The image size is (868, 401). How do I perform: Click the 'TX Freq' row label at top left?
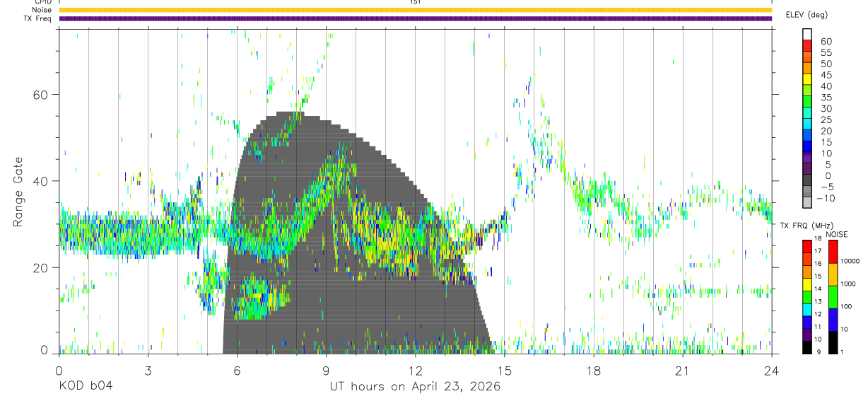[37, 18]
